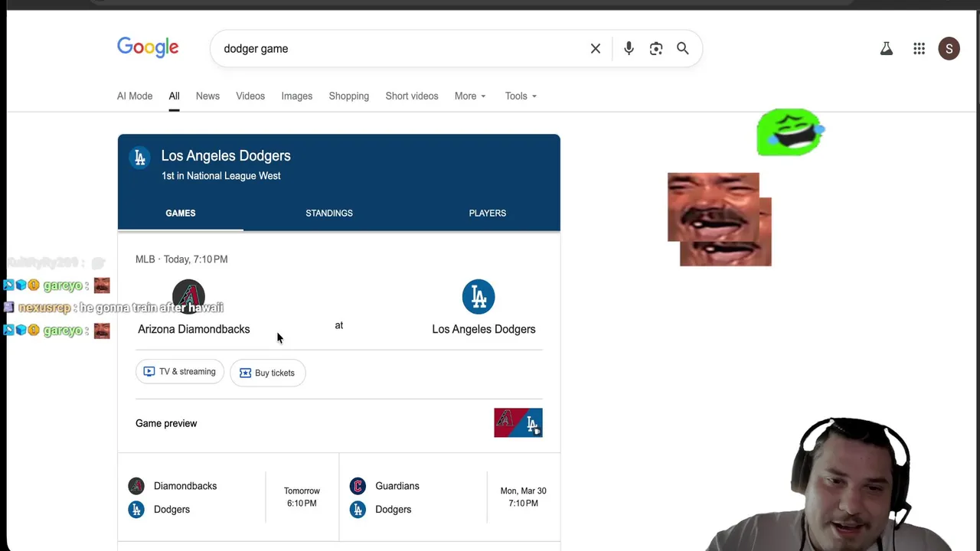Submit search with the magnifier icon
Screen dimensions: 980x551
683,48
